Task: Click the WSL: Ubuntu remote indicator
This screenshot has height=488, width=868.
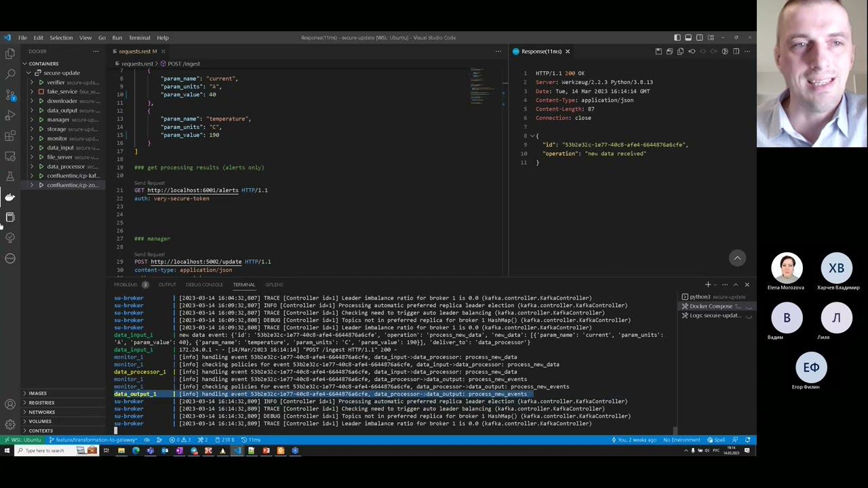Action: coord(22,440)
